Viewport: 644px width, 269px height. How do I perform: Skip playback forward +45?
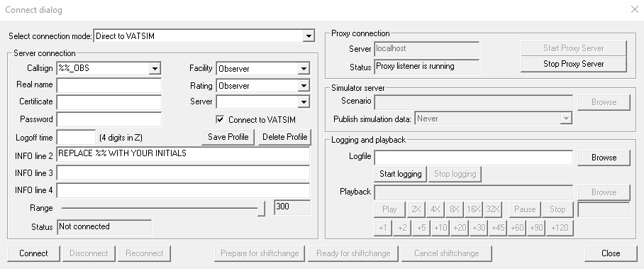tap(498, 228)
